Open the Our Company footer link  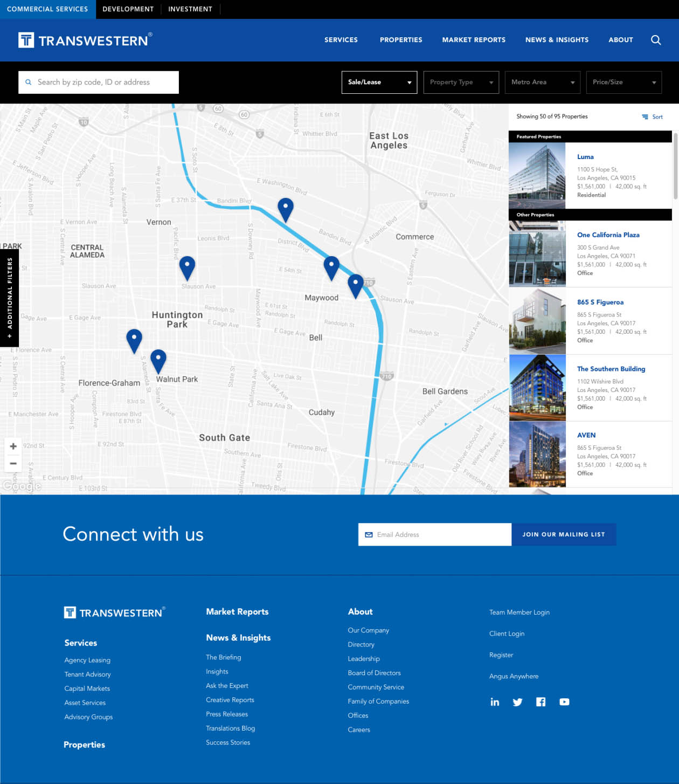pyautogui.click(x=369, y=630)
